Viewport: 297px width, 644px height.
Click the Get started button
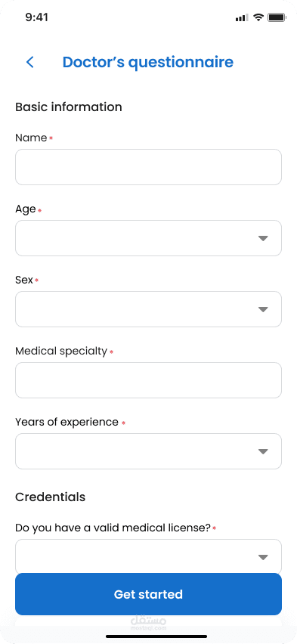point(148,594)
